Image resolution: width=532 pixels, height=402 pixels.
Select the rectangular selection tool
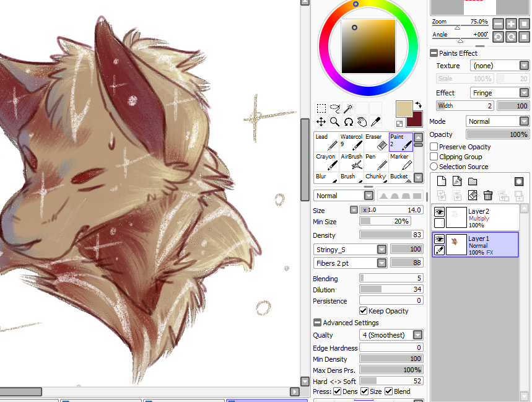pos(321,108)
